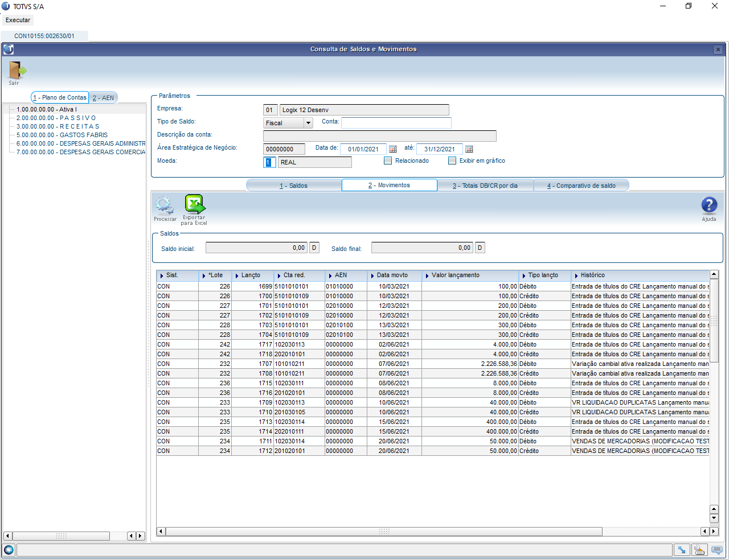The width and height of the screenshot is (729, 560).
Task: Select account 6.00.00.00.00 - DESPESAS GERAIS ADMINISTR
Action: (x=81, y=143)
